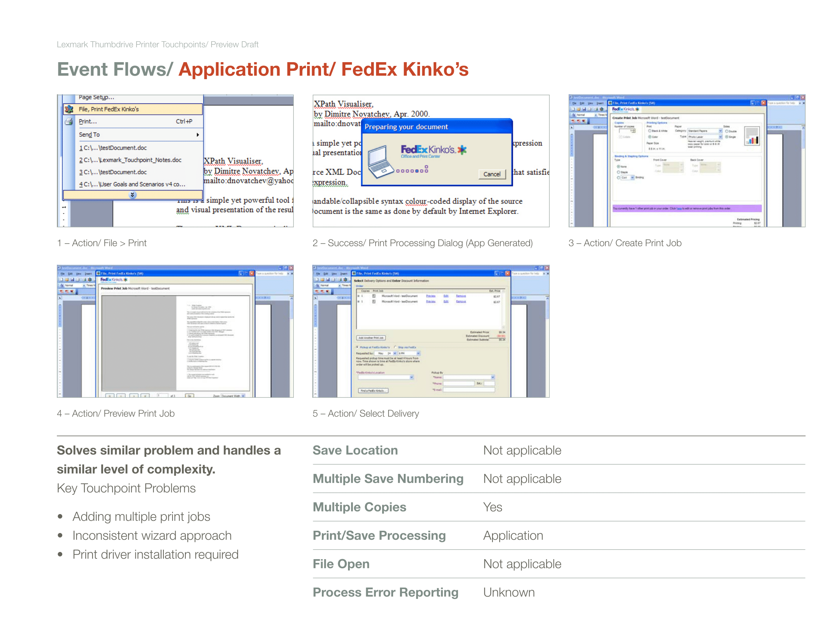Choose Single sides radio button
The width and height of the screenshot is (834, 644).
click(727, 137)
